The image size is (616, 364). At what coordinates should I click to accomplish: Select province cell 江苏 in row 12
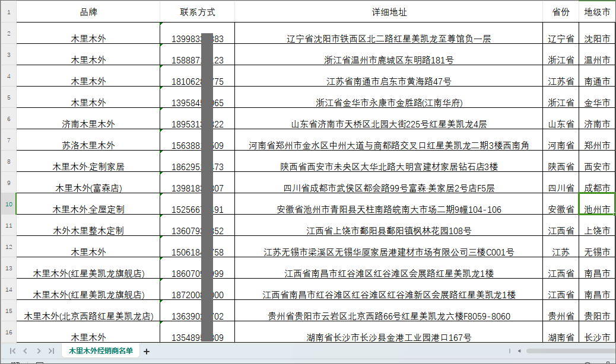tap(561, 247)
